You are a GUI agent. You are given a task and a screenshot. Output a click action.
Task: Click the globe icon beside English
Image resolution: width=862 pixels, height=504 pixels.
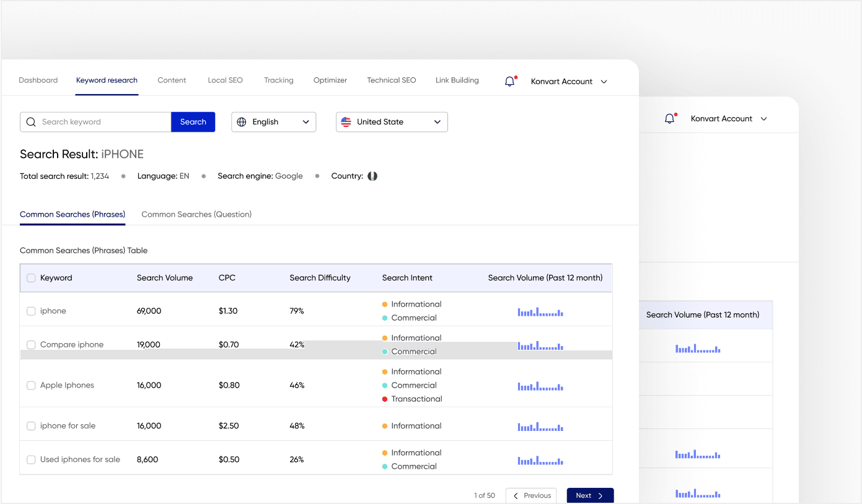click(x=241, y=121)
